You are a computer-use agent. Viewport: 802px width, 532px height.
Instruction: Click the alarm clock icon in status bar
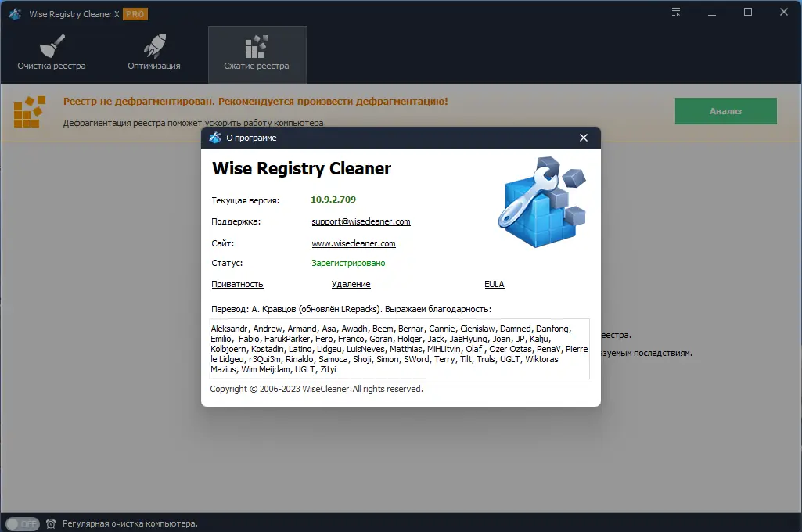(50, 523)
